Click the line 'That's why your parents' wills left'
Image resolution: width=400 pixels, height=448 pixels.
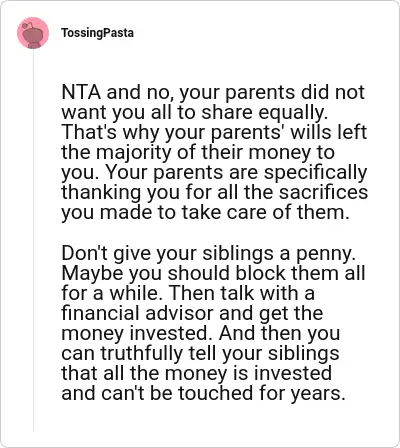point(214,132)
